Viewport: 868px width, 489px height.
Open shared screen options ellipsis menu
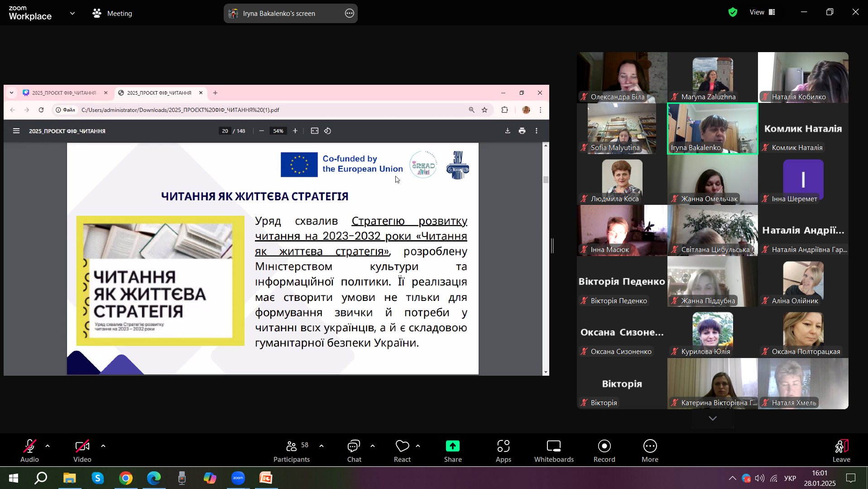pos(349,14)
